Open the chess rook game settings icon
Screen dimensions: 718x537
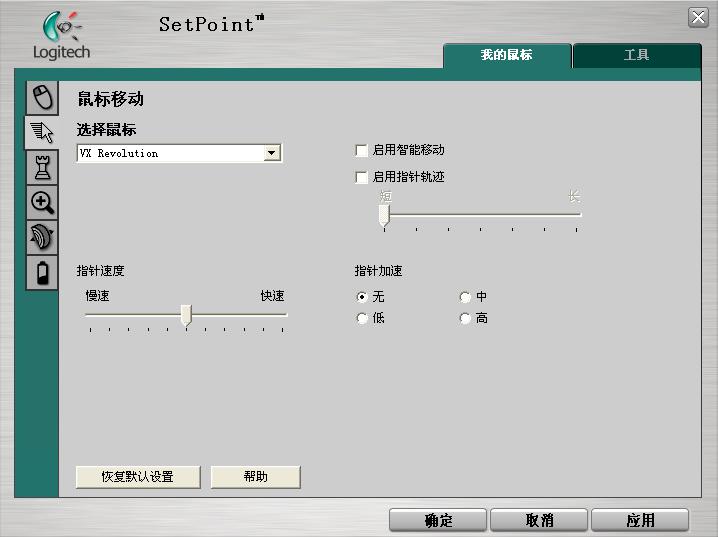(42, 168)
